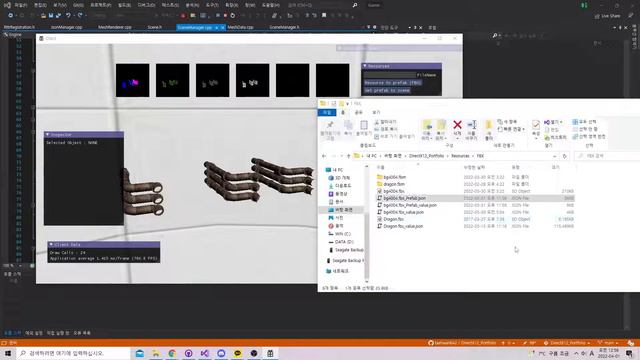The image size is (640, 360).
Task: Click the Rename icon in Explorer ribbon
Action: coord(471,124)
